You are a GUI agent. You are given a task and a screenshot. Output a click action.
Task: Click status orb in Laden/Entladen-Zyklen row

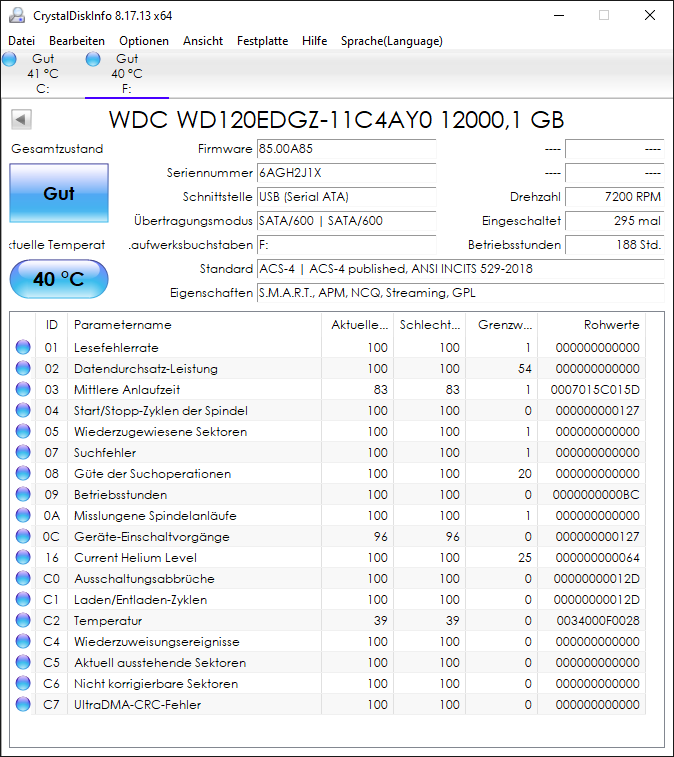tap(23, 599)
